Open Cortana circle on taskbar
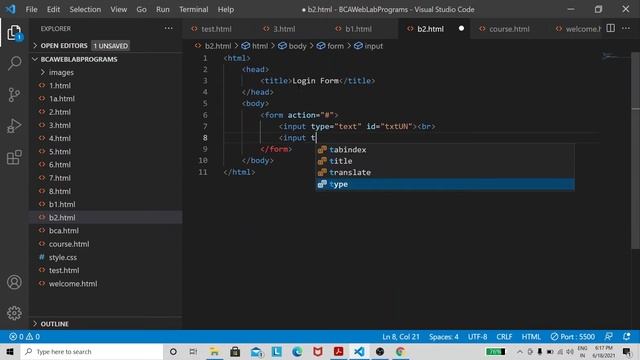Screen dimensions: 640x360 tap(173, 351)
